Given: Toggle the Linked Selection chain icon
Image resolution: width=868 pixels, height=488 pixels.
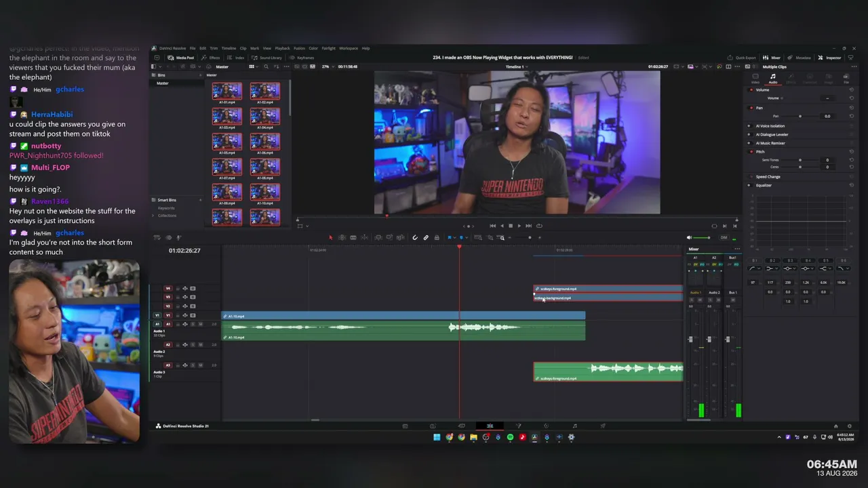Looking at the screenshot, I should (x=426, y=237).
